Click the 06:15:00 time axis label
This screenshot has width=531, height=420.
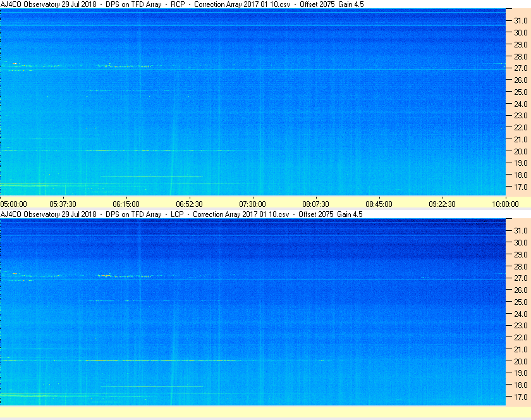click(x=126, y=204)
